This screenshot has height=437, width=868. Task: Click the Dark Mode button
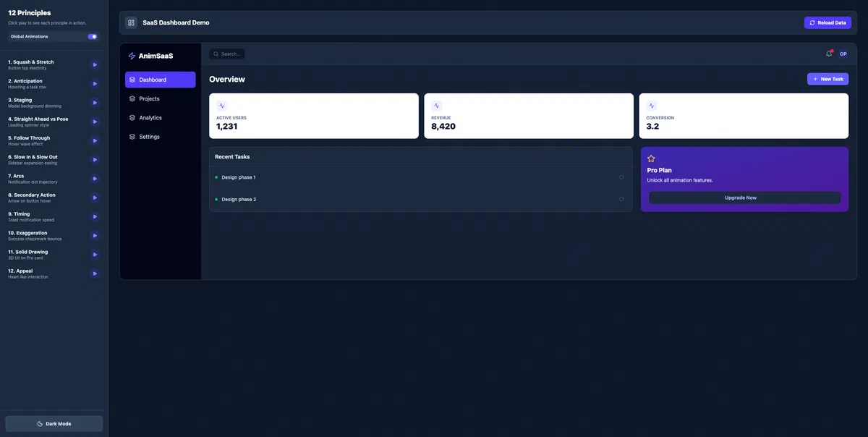(x=54, y=423)
